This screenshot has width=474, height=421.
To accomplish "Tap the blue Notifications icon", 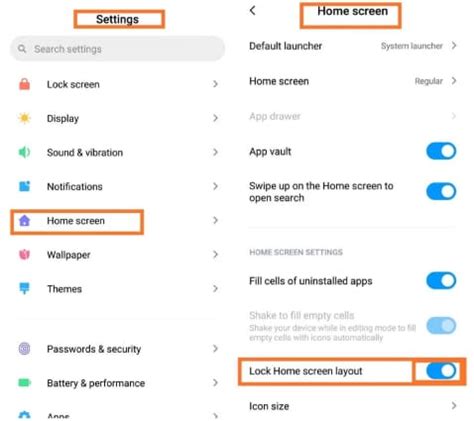I will pyautogui.click(x=24, y=186).
